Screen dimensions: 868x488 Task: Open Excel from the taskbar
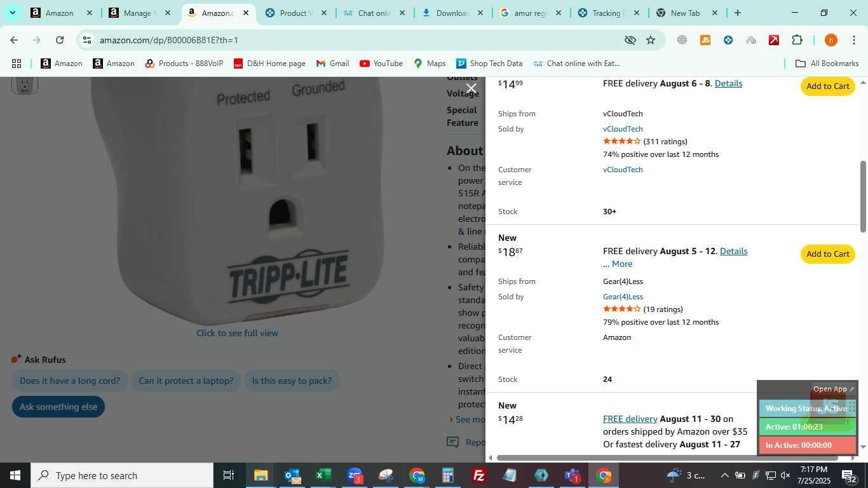tap(323, 475)
